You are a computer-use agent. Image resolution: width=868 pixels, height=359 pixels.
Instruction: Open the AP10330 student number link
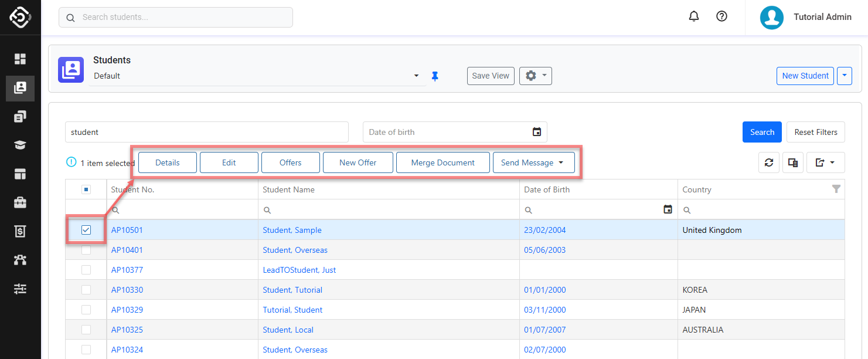(127, 290)
